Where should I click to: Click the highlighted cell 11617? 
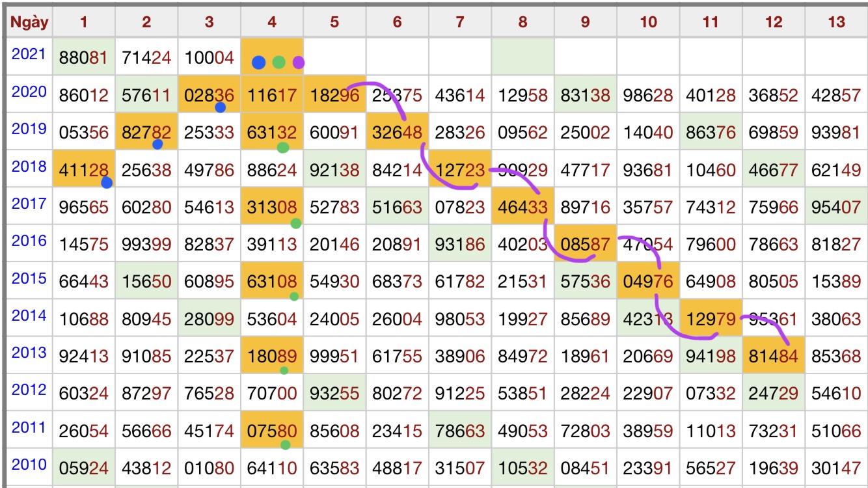(x=272, y=95)
